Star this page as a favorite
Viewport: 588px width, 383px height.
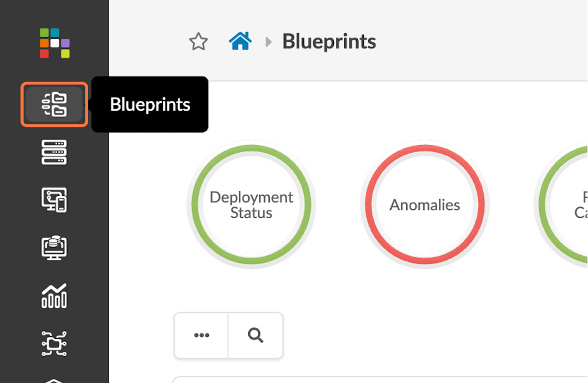(x=198, y=42)
